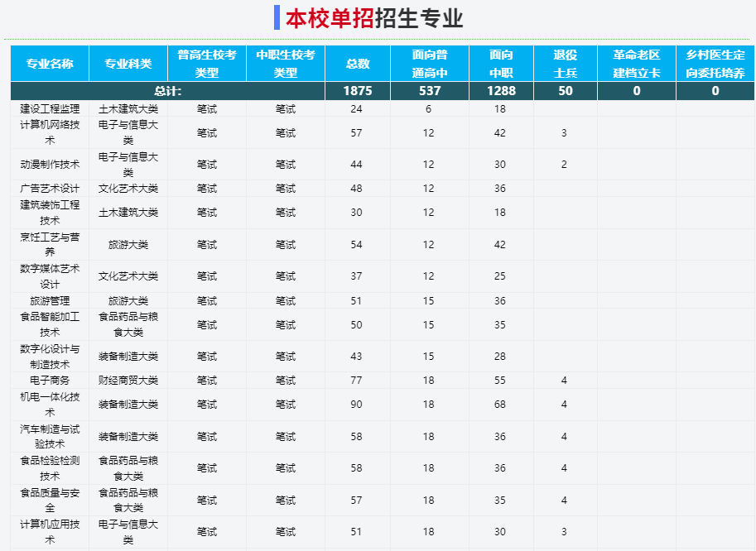
Task: Click the 中职生校考类型 column header
Action: [x=286, y=64]
